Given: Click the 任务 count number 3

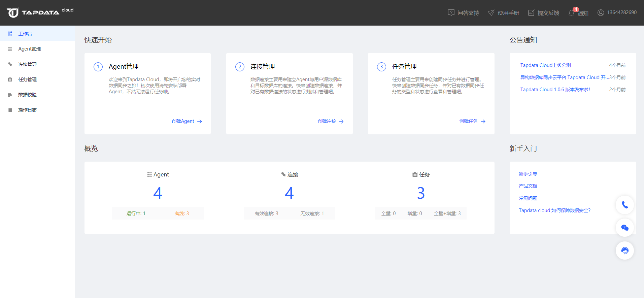Looking at the screenshot, I should (421, 193).
